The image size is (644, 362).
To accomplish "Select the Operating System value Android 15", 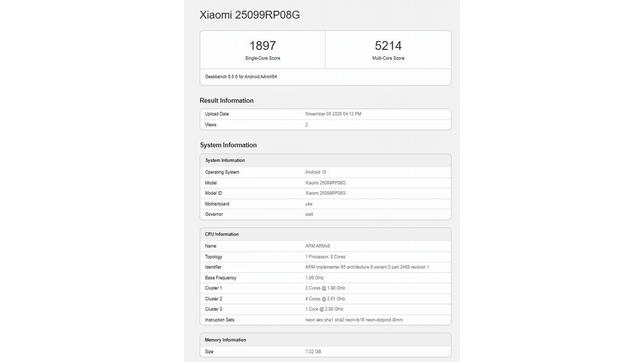I will [x=316, y=172].
